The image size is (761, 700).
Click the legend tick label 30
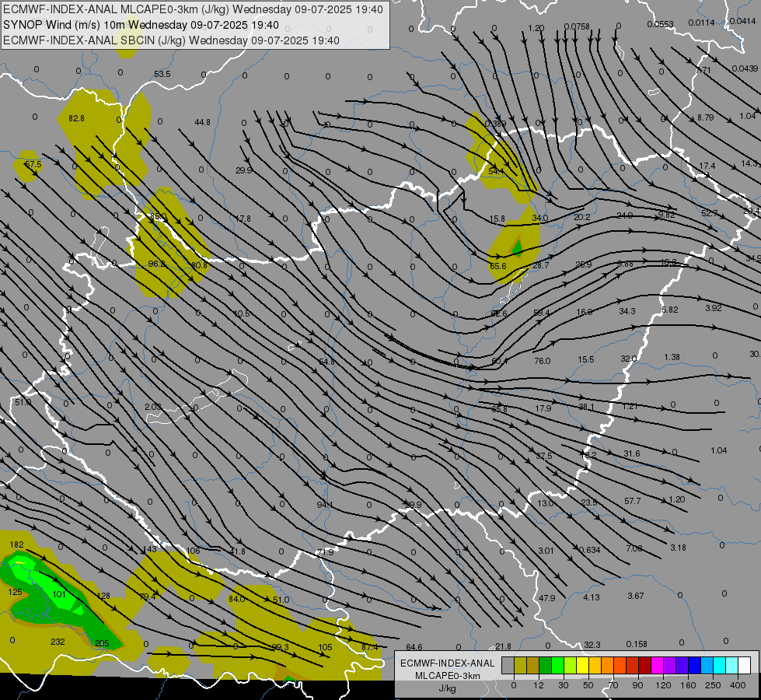[563, 685]
